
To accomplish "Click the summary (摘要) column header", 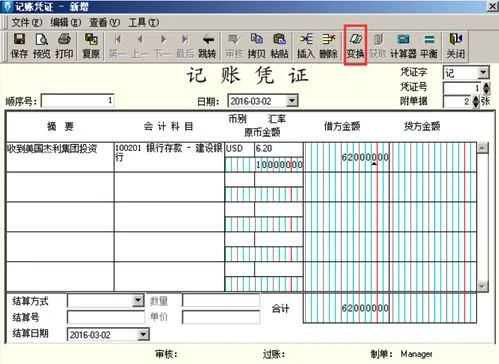I will click(60, 126).
